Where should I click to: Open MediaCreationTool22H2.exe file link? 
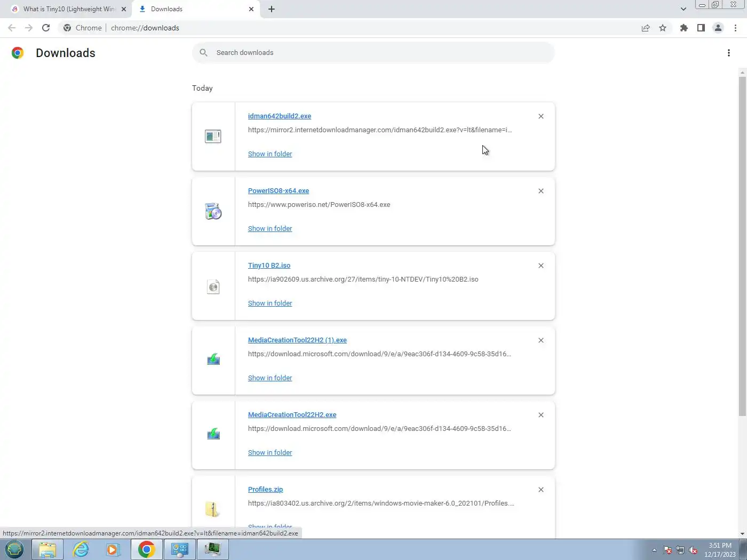[292, 414]
